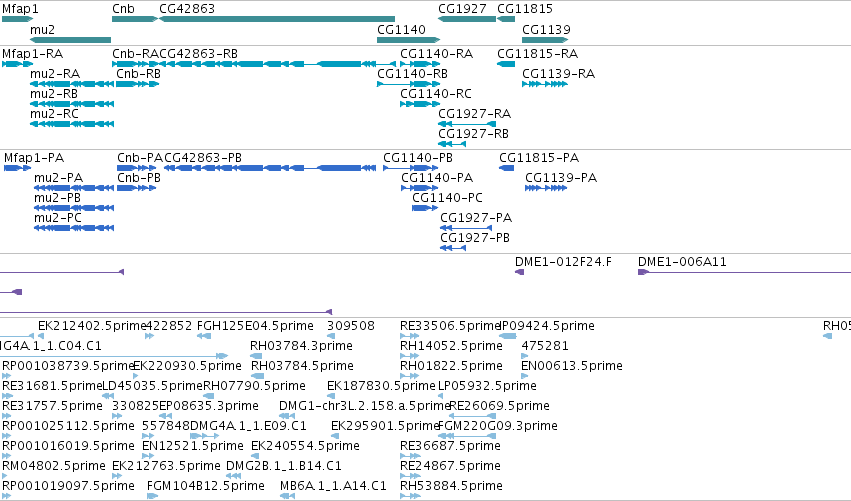Select EST RE26069.5prime
851x501 pixels.
coord(472,416)
